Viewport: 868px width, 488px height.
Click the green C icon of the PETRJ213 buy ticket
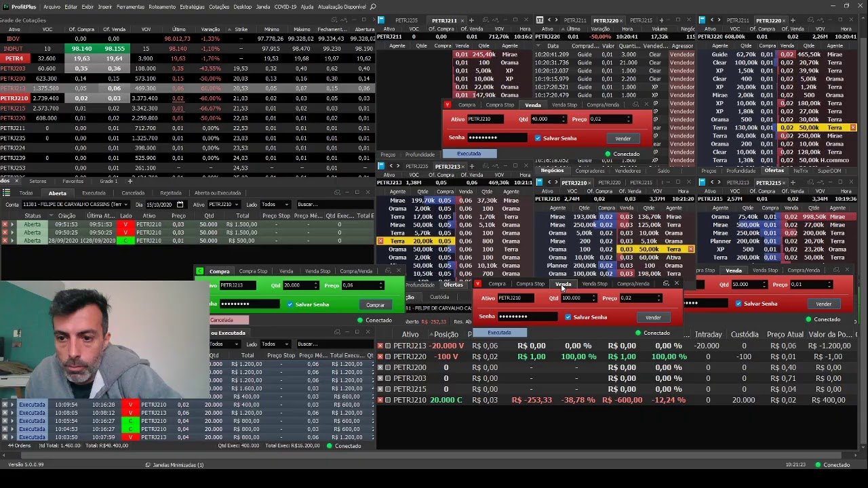(200, 271)
